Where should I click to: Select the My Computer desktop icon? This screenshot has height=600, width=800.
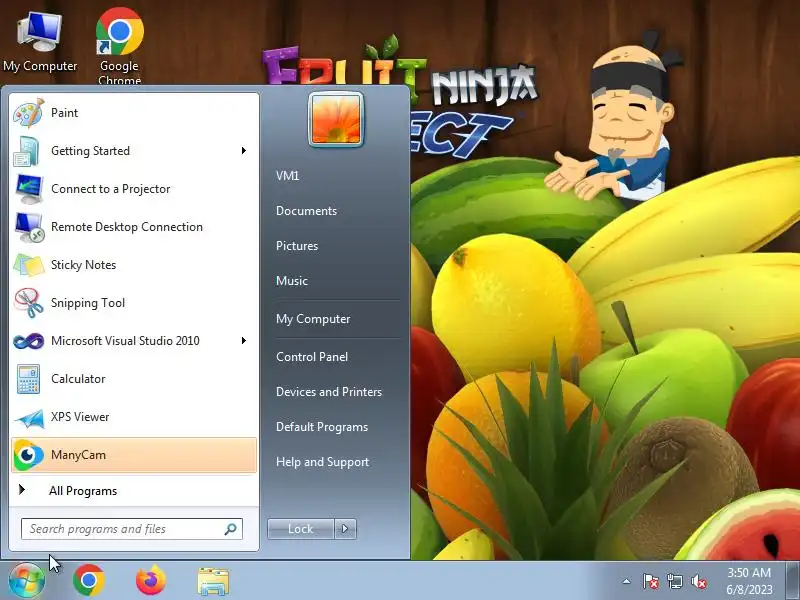(40, 43)
